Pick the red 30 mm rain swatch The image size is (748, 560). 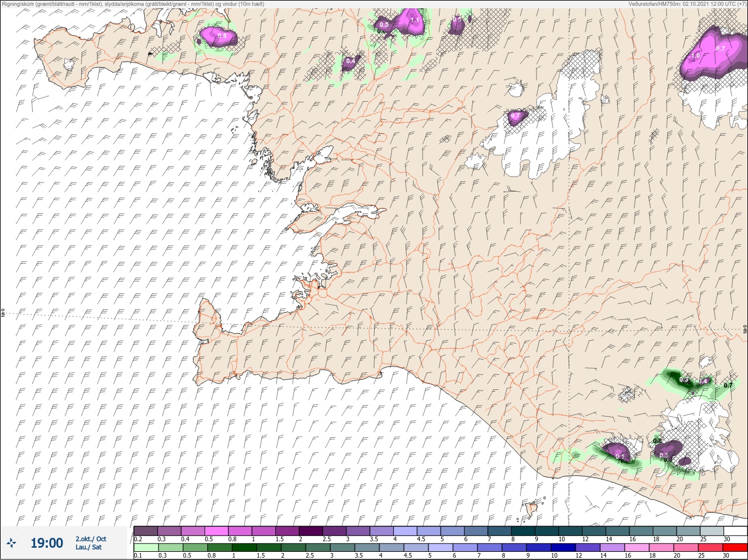(735, 548)
